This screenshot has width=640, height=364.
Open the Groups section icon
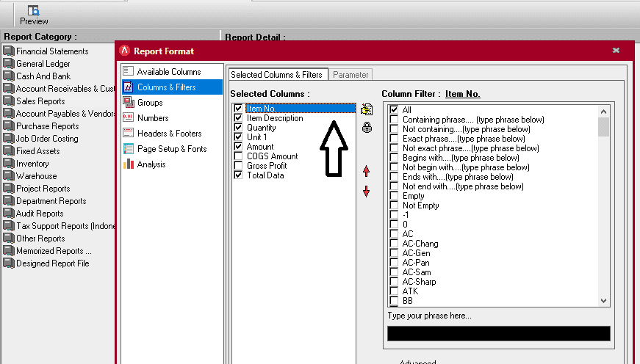(129, 103)
